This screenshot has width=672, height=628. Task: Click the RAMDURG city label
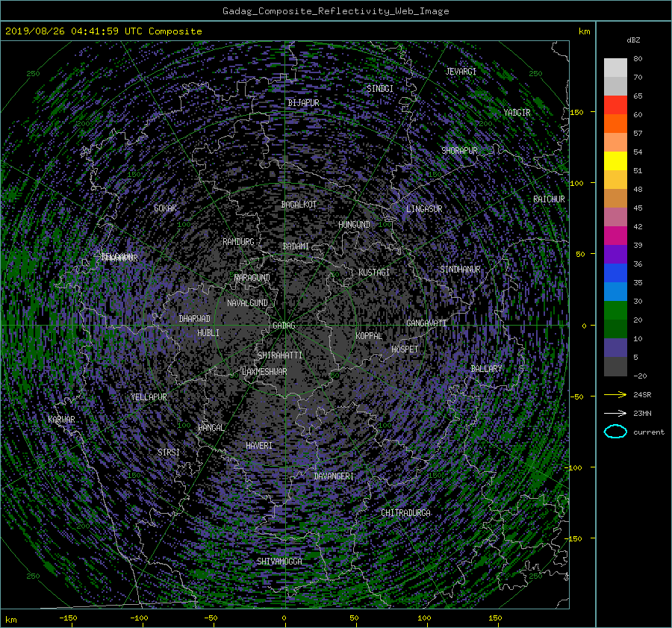238,242
